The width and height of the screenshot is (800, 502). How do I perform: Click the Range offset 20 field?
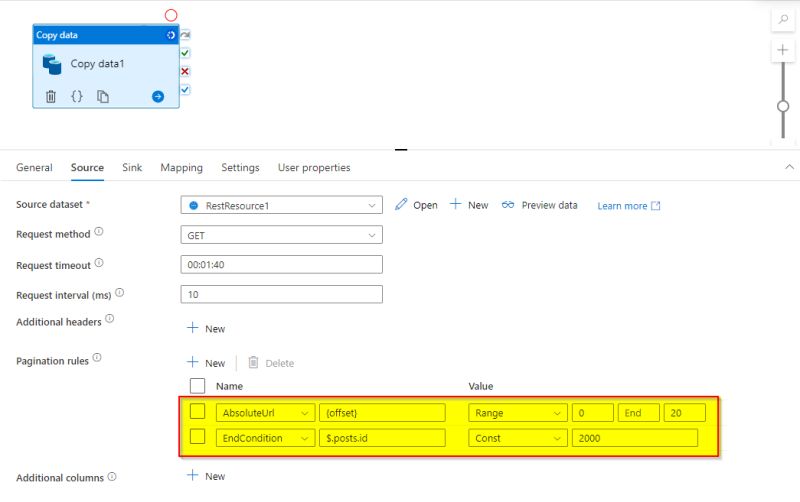[x=685, y=413]
